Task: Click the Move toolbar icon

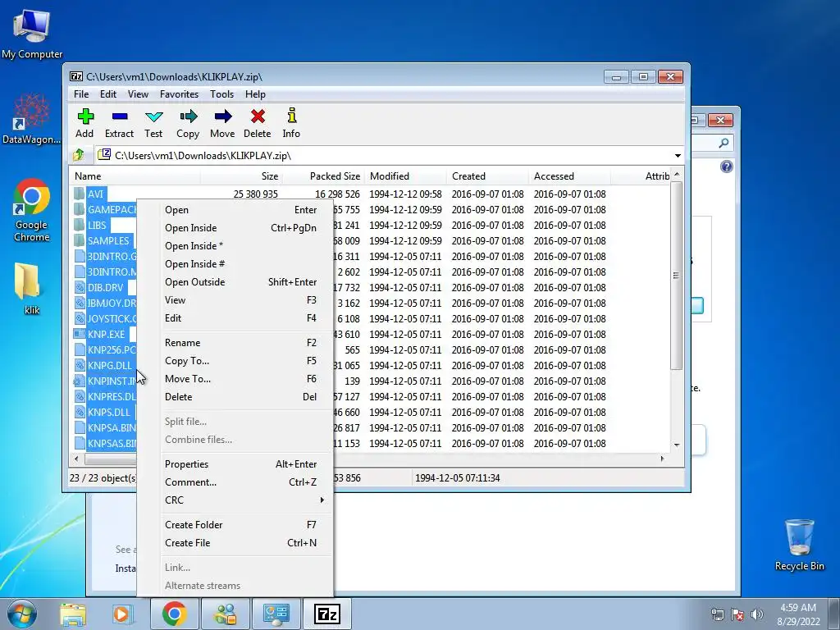Action: [223, 116]
